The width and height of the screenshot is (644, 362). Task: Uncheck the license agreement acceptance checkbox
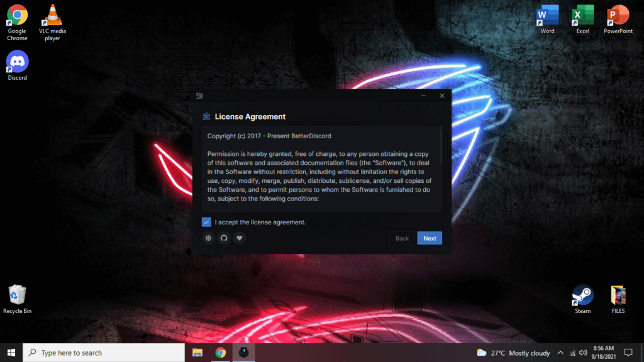[x=207, y=222]
